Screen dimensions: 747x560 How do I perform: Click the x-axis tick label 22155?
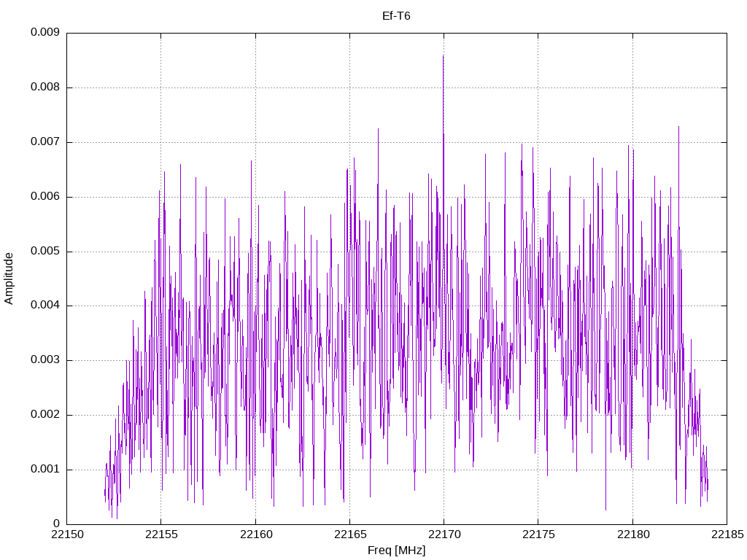point(161,534)
